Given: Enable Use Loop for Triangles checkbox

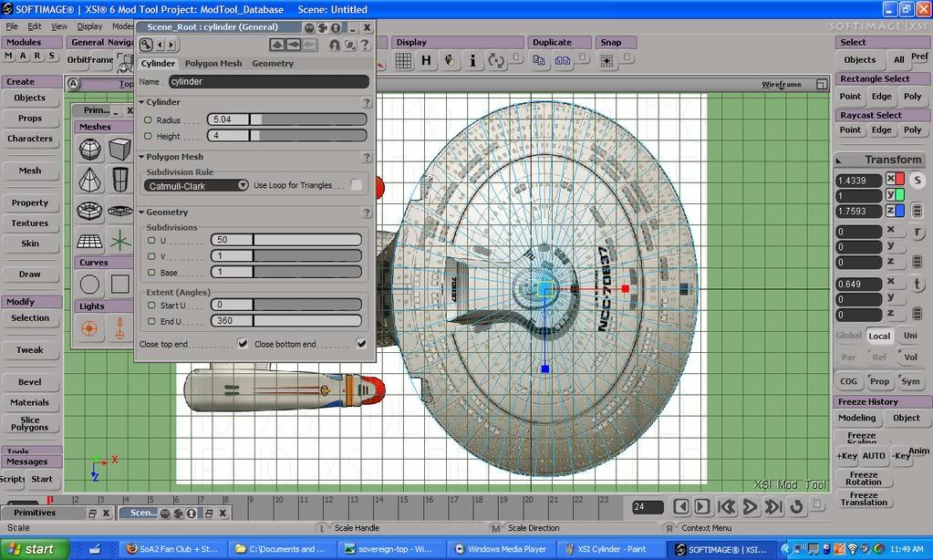Looking at the screenshot, I should tap(356, 185).
